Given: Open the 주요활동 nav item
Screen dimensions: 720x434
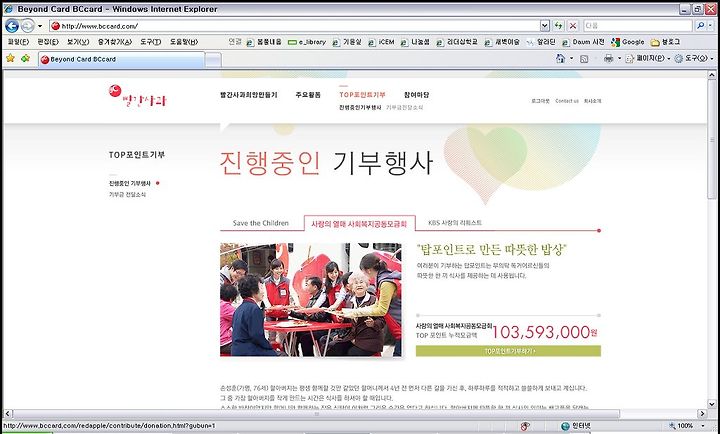Looking at the screenshot, I should 308,95.
